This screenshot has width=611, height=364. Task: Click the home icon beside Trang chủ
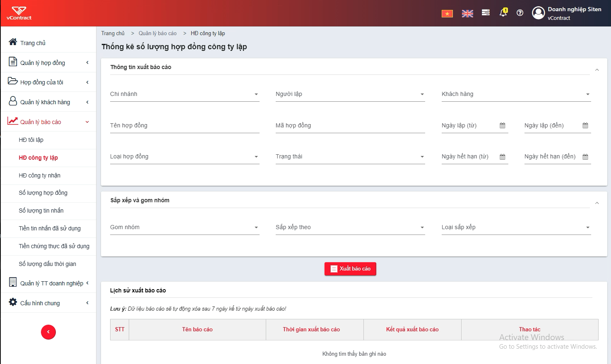point(13,42)
